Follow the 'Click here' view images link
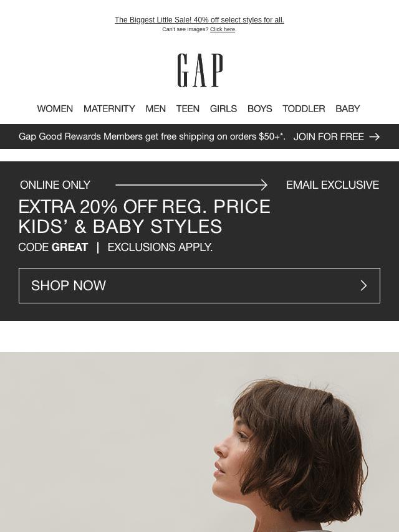This screenshot has width=399, height=532. coord(223,29)
